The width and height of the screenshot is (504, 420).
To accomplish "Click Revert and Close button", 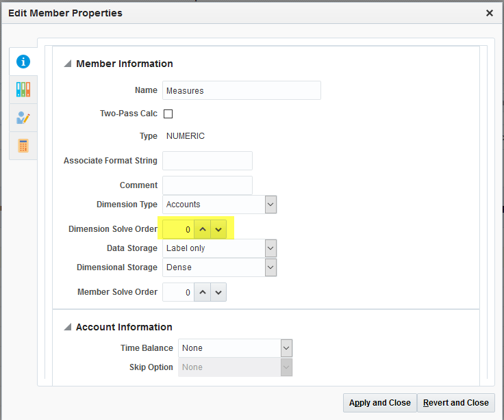I will 456,403.
